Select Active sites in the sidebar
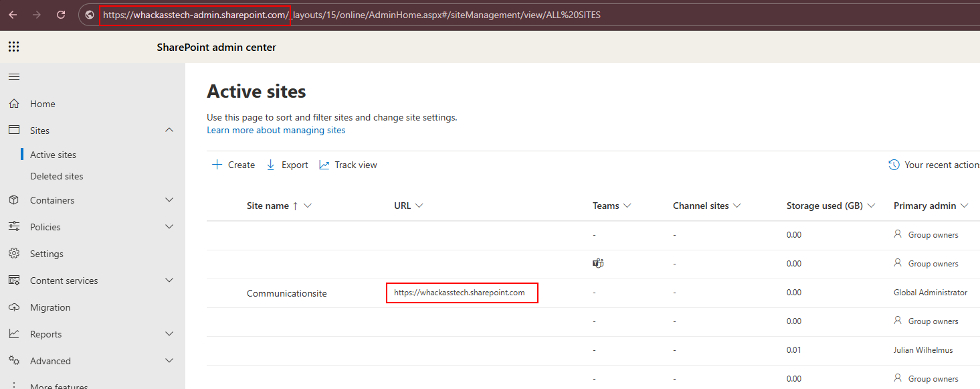This screenshot has height=389, width=980. point(53,155)
